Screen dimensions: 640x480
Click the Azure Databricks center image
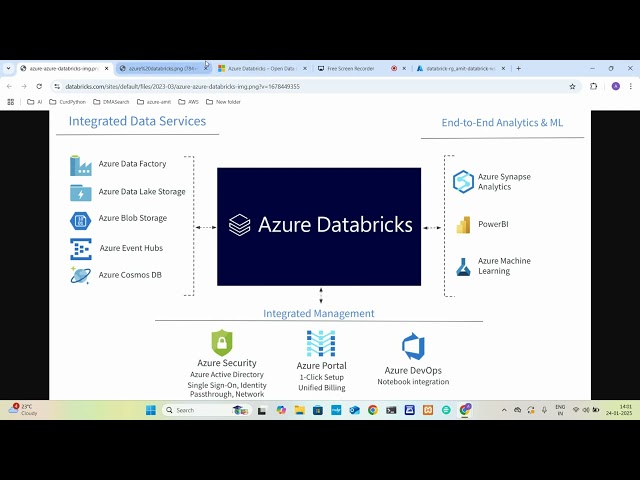click(319, 227)
